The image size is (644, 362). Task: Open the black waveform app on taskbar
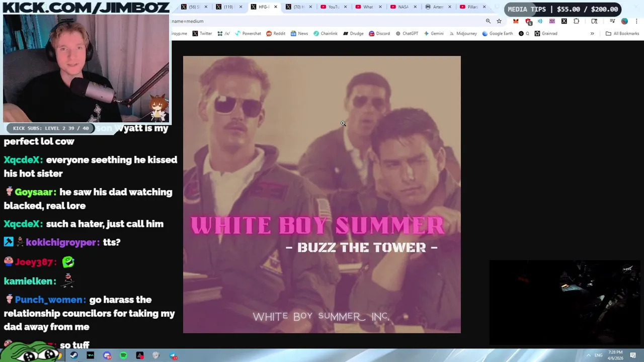tap(91, 355)
